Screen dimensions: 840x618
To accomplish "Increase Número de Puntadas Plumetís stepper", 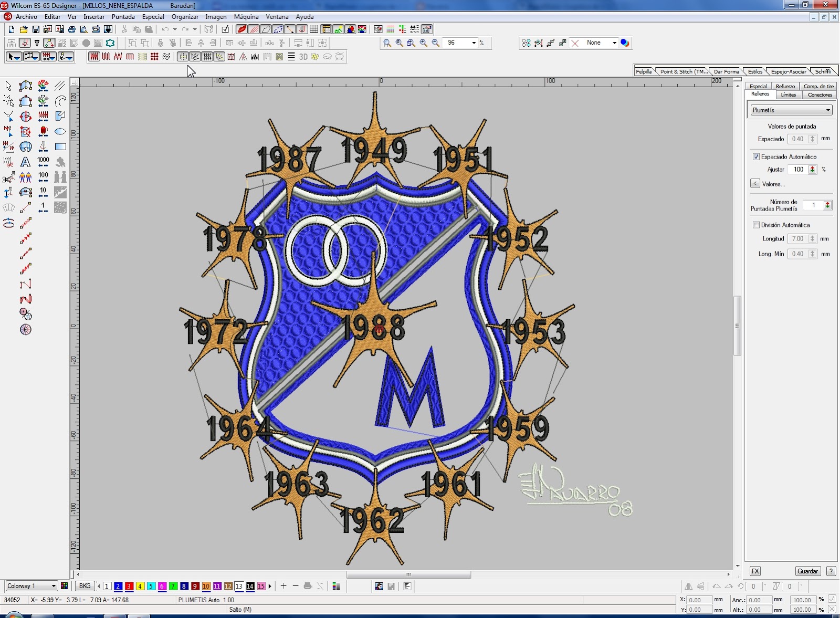I will coord(828,203).
